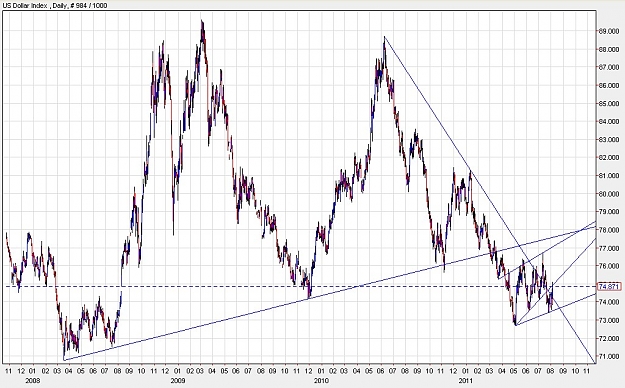Click the 88.000 price axis label

click(610, 49)
